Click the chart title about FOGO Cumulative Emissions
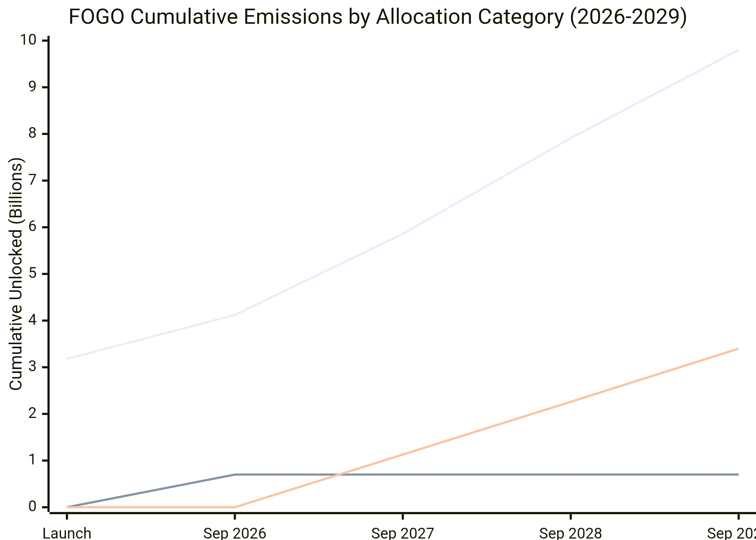This screenshot has width=756, height=540. click(378, 17)
